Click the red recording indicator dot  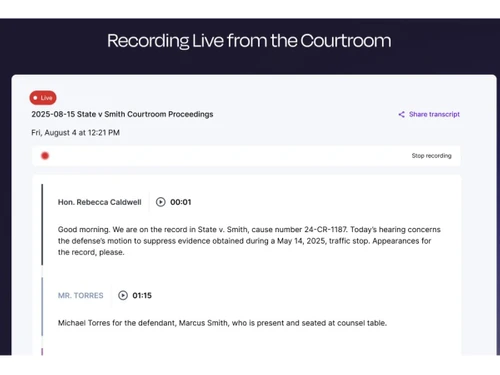point(45,156)
